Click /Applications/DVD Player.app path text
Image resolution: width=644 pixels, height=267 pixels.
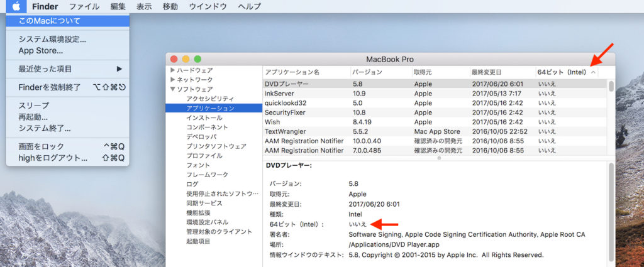(394, 245)
